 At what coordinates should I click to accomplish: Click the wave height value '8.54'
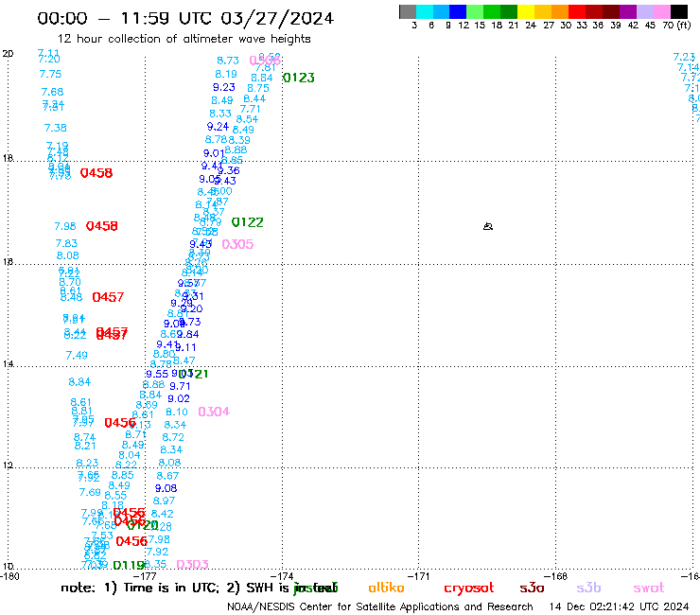(x=247, y=119)
